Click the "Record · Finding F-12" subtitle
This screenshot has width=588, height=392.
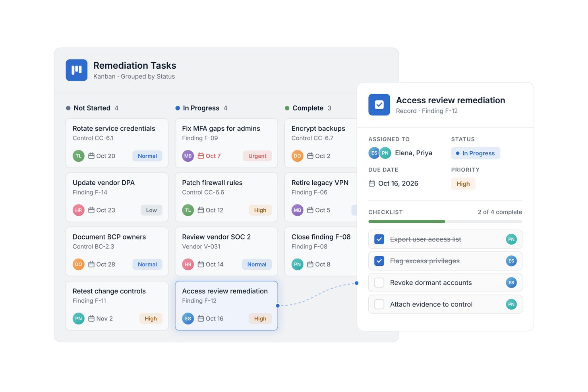427,111
